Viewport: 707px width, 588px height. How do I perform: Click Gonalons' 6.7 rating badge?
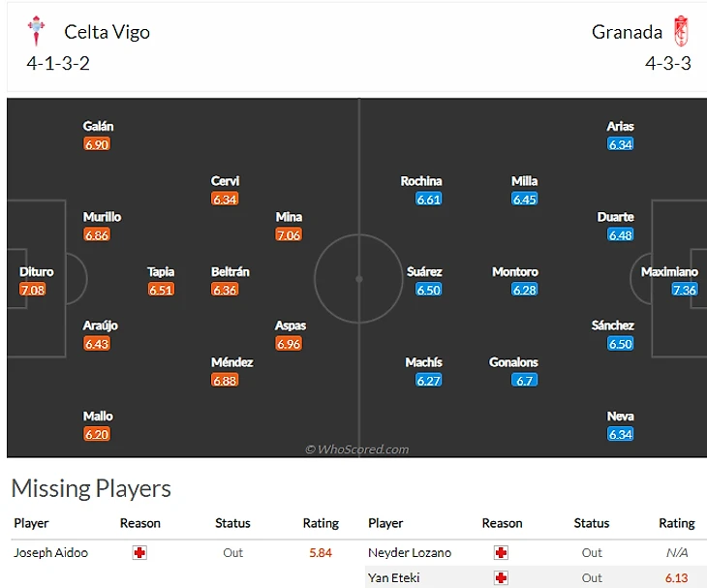click(525, 380)
